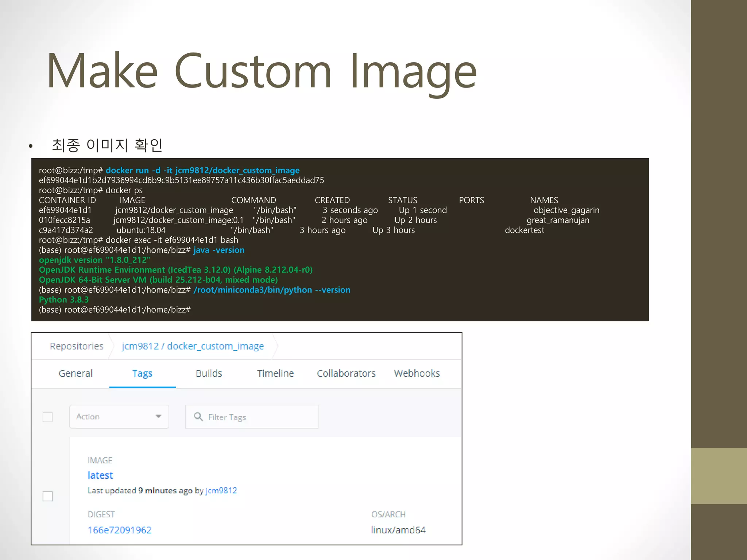The width and height of the screenshot is (747, 560).
Task: Open the Builds tab
Action: tap(209, 373)
